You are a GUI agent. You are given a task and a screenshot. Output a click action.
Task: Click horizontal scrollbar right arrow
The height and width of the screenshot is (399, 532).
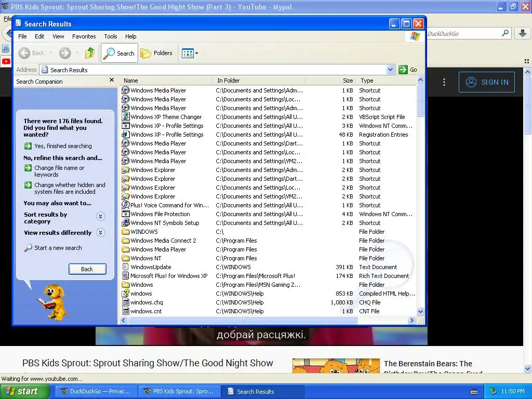click(411, 320)
